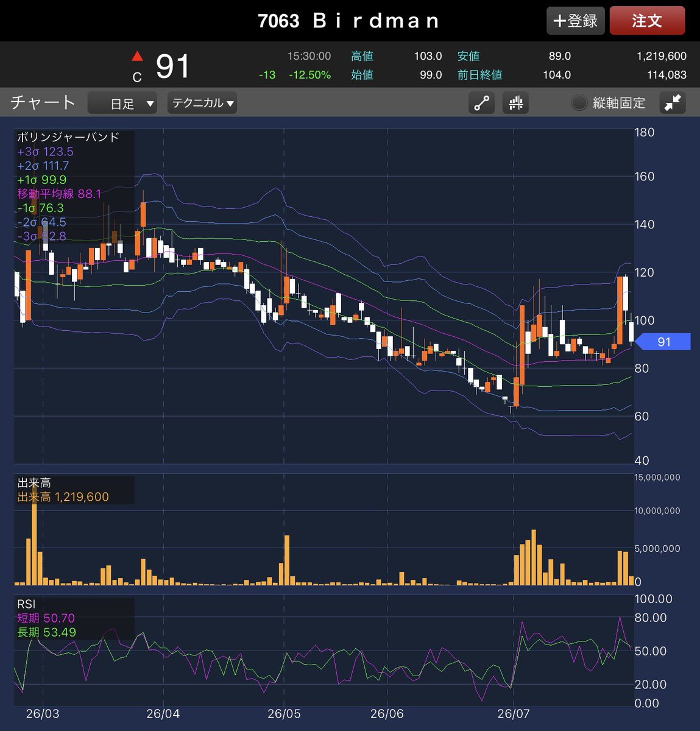Click the 7063 Birdman title
Viewport: 700px width, 731px height.
click(348, 21)
